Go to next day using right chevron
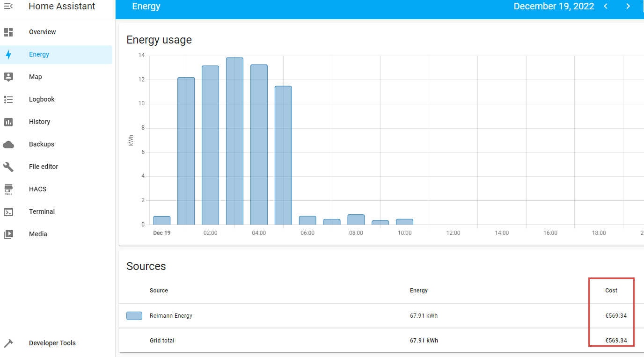Screen dimensions: 644x357 tap(628, 6)
